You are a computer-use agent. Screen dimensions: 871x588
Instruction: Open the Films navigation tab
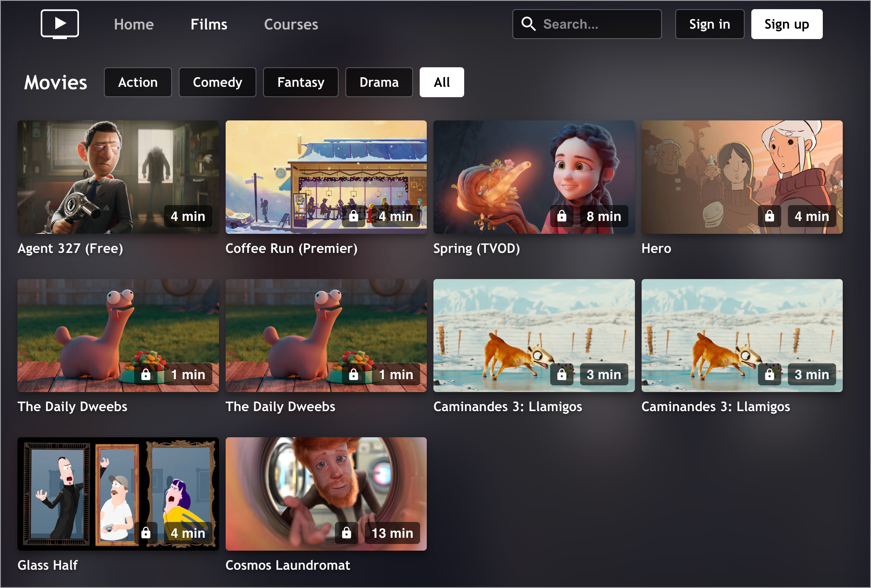point(209,24)
